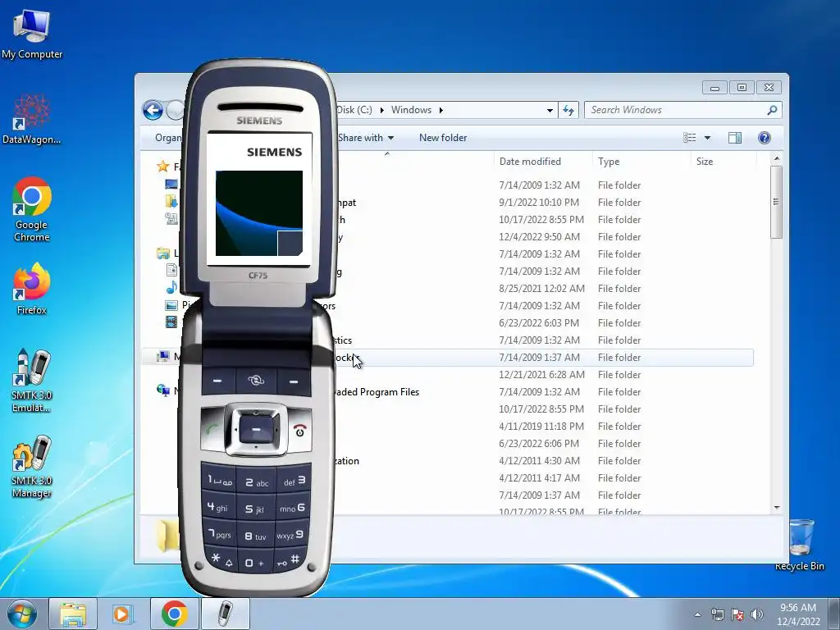Dial the 2 abc key on phone keypad

point(256,482)
